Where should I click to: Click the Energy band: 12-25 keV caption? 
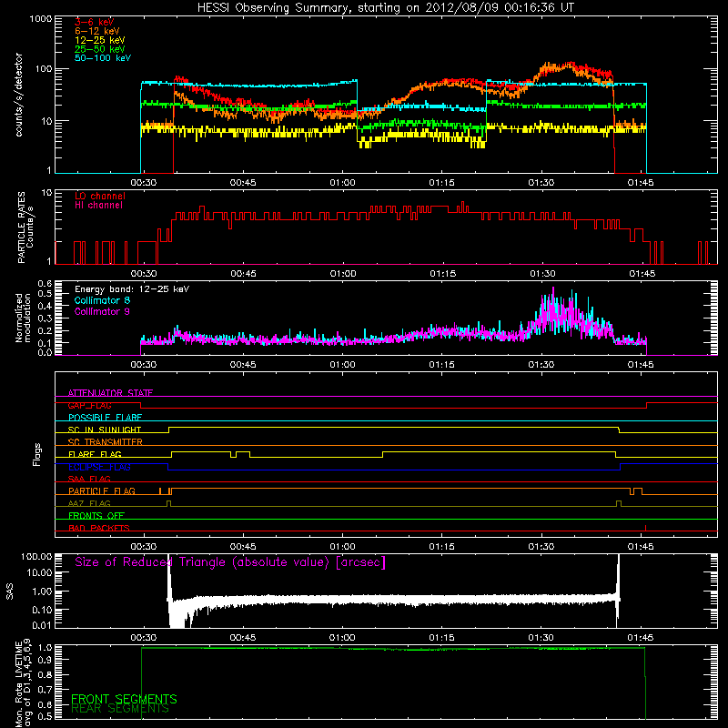pos(132,289)
